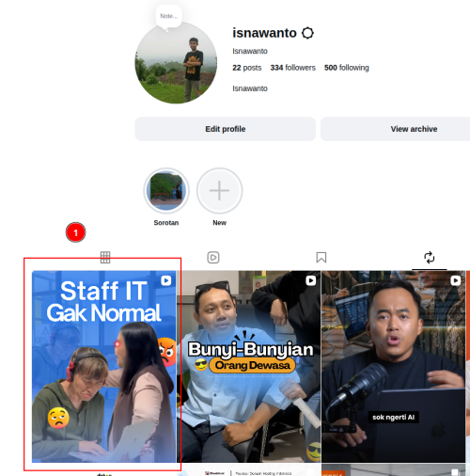Screen dimensions: 470x476
Task: Open the Sorotan story highlight
Action: coord(166,190)
